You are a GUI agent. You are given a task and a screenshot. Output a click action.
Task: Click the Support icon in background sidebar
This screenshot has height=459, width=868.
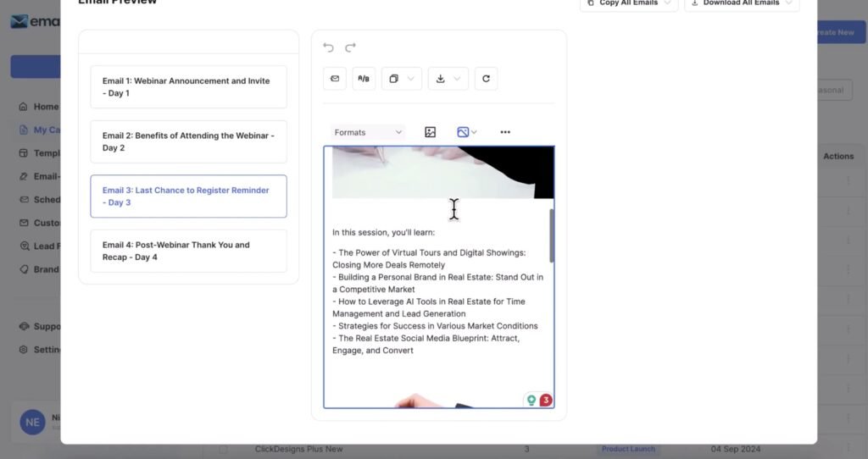(x=24, y=326)
